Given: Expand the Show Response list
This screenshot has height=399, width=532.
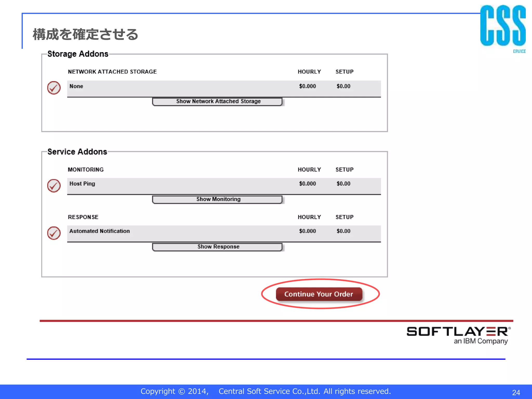Looking at the screenshot, I should click(x=217, y=247).
